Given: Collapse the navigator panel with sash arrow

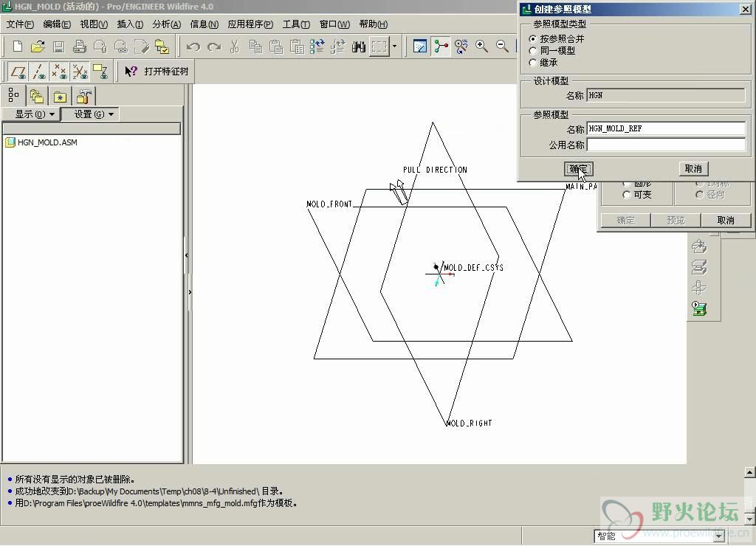Looking at the screenshot, I should pyautogui.click(x=187, y=255).
